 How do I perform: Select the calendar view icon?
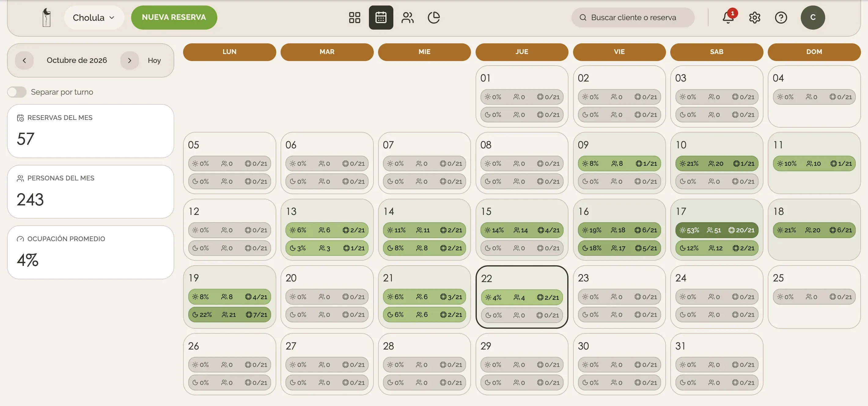pos(381,17)
